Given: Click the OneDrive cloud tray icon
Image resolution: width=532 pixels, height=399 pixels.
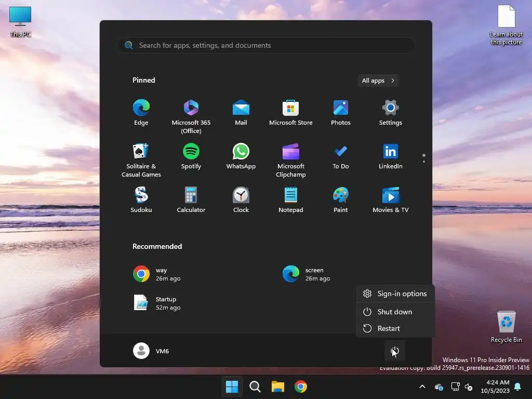Looking at the screenshot, I should (438, 387).
